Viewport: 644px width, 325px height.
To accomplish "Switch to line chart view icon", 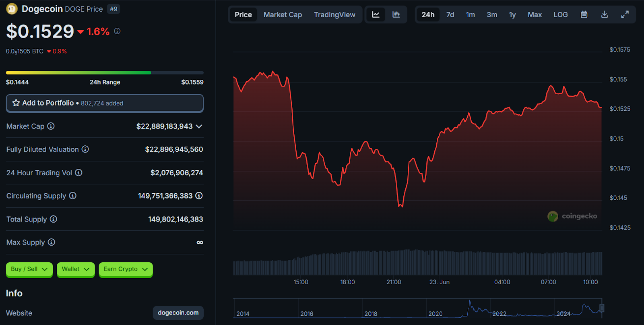I will 376,14.
